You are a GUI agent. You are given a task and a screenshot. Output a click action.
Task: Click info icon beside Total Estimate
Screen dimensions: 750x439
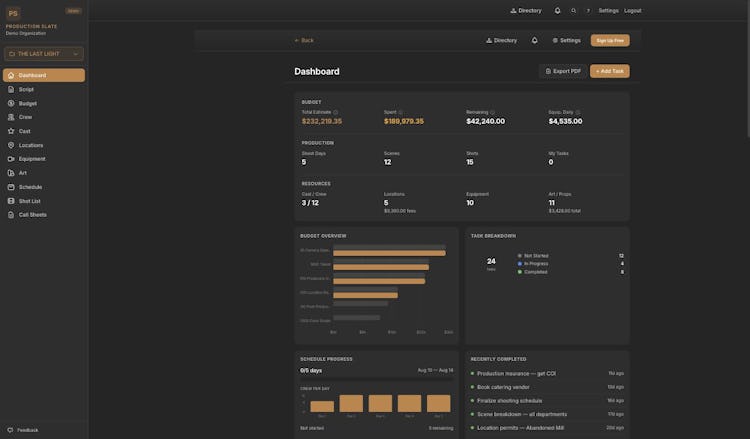[x=335, y=112]
